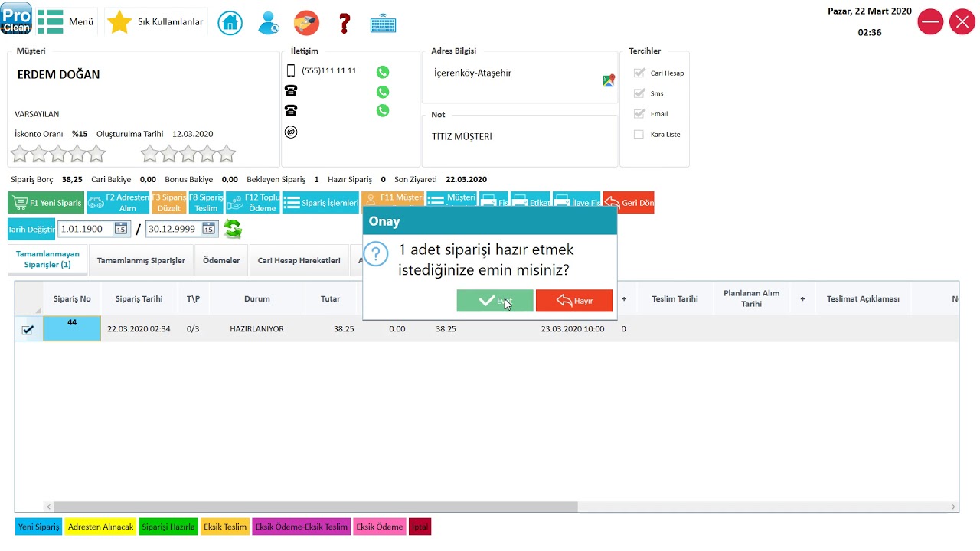Open Sipariş İşlemleri button
This screenshot has width=980, height=551.
pyautogui.click(x=321, y=203)
